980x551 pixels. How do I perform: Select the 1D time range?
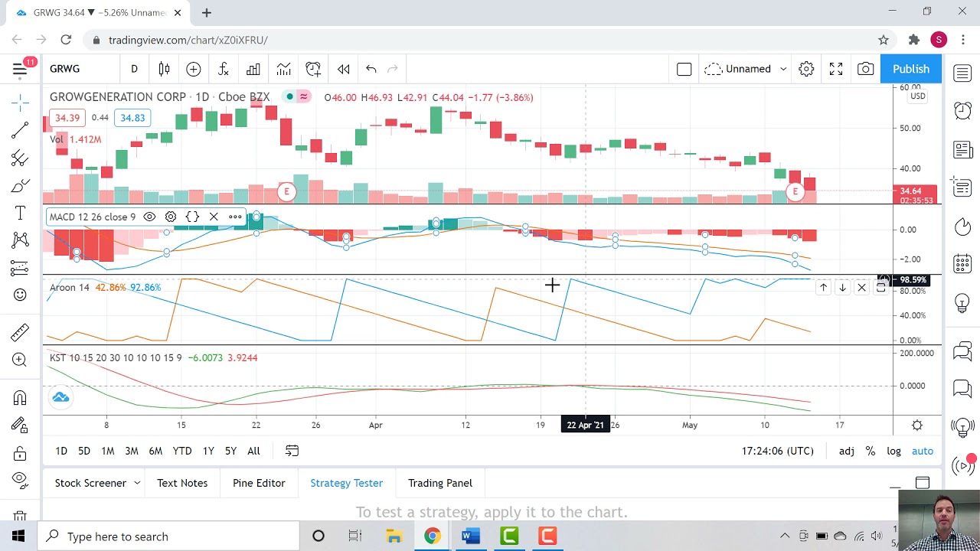tap(61, 451)
